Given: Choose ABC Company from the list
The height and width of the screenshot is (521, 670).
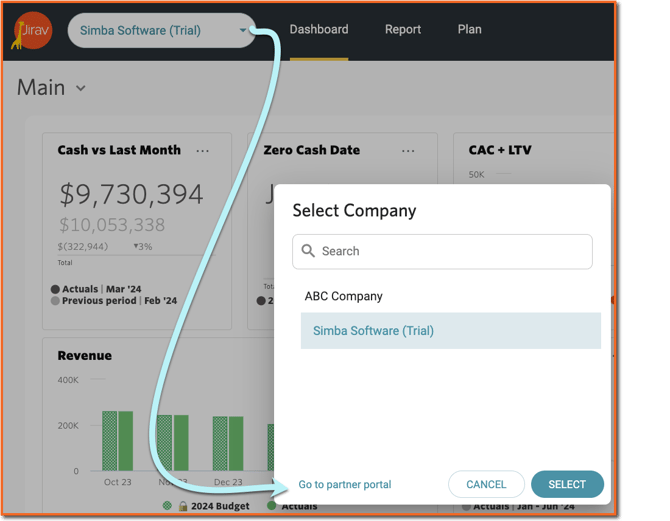Looking at the screenshot, I should (344, 296).
